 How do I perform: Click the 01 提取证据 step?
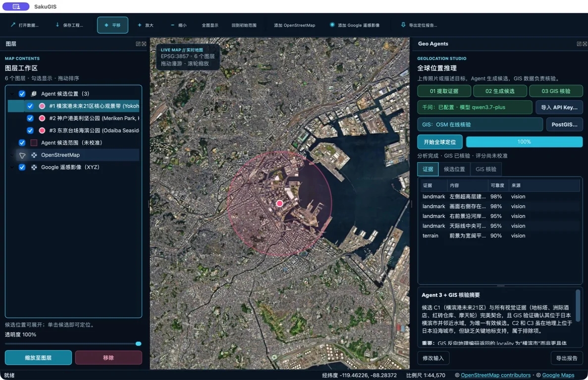pos(444,91)
